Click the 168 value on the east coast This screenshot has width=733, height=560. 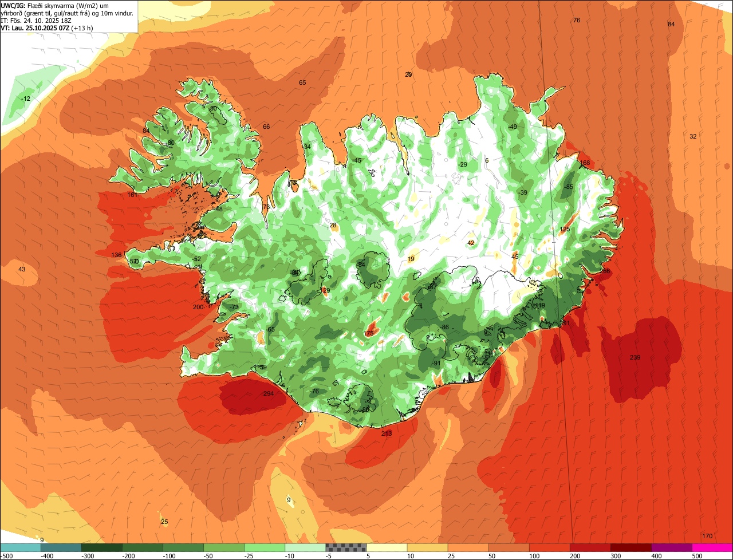click(x=585, y=163)
